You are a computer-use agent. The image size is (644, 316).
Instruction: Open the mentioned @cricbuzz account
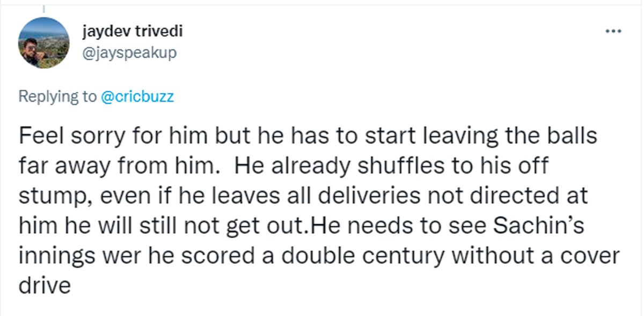pyautogui.click(x=137, y=96)
